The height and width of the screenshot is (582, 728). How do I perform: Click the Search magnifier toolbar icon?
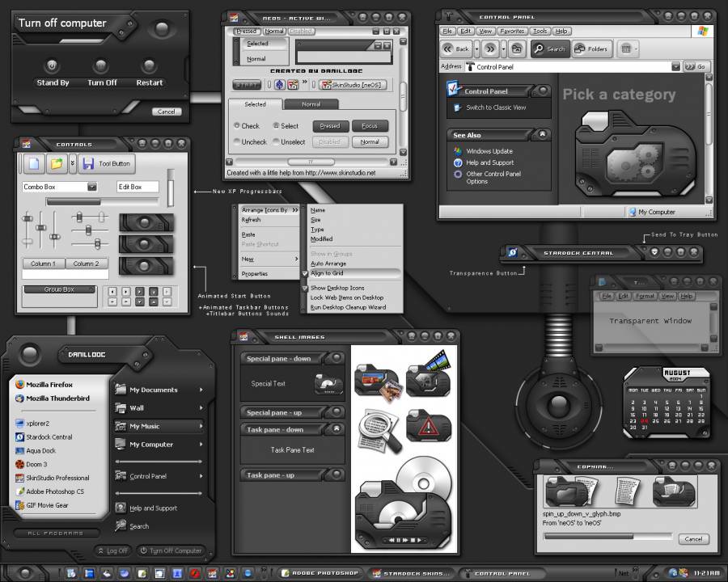coord(539,48)
